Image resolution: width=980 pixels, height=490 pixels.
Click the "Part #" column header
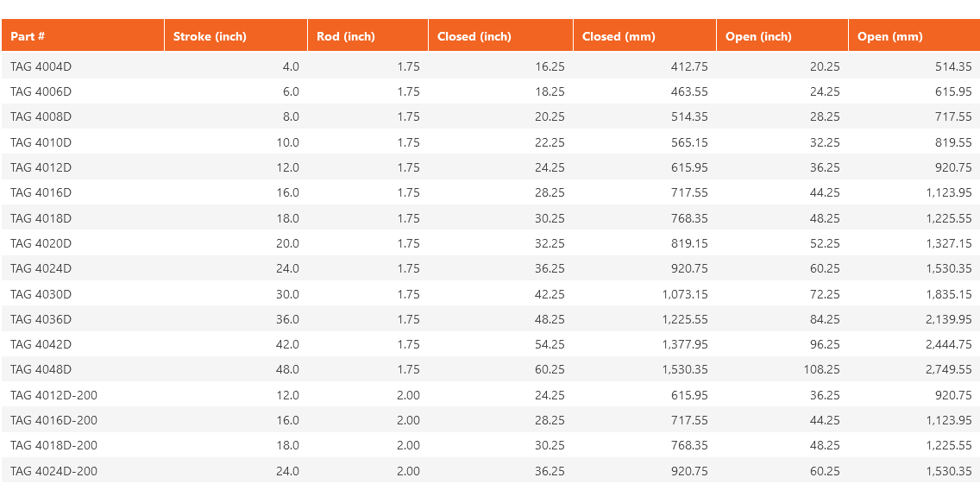point(28,36)
